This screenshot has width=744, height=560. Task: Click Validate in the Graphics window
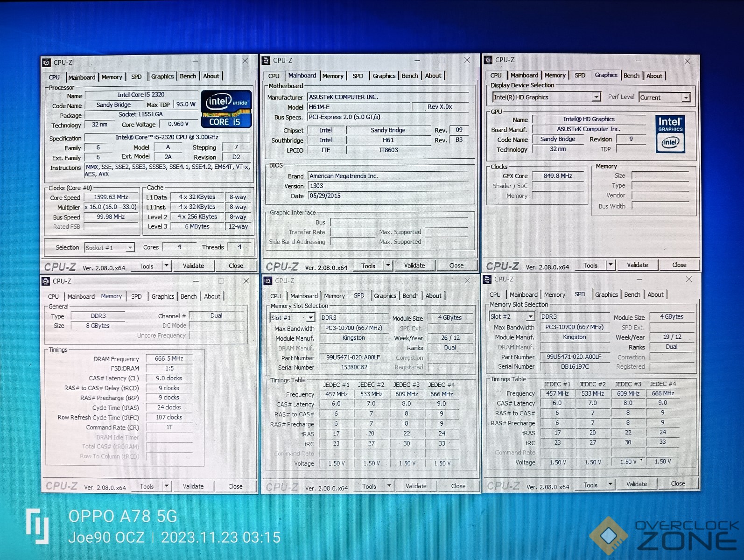[638, 265]
